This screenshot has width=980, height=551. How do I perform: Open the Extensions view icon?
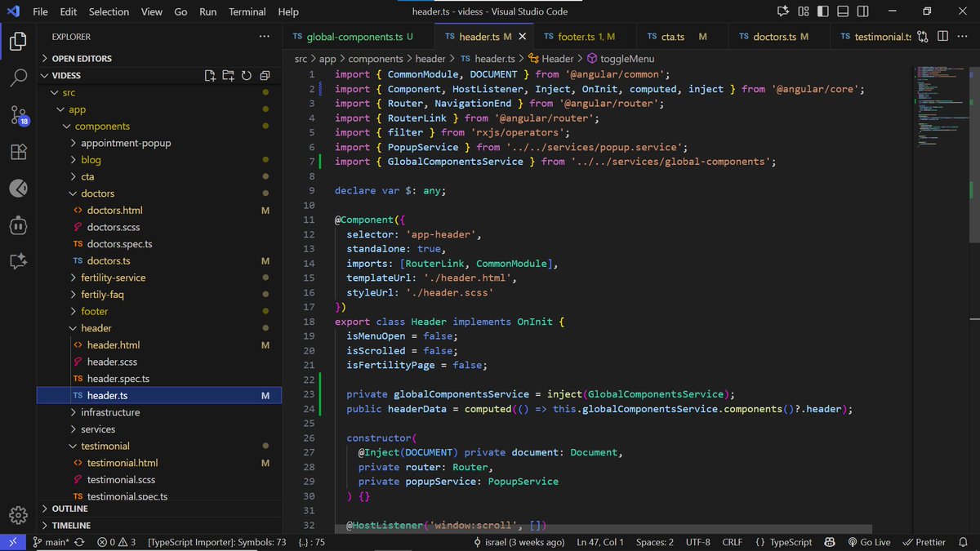click(18, 152)
